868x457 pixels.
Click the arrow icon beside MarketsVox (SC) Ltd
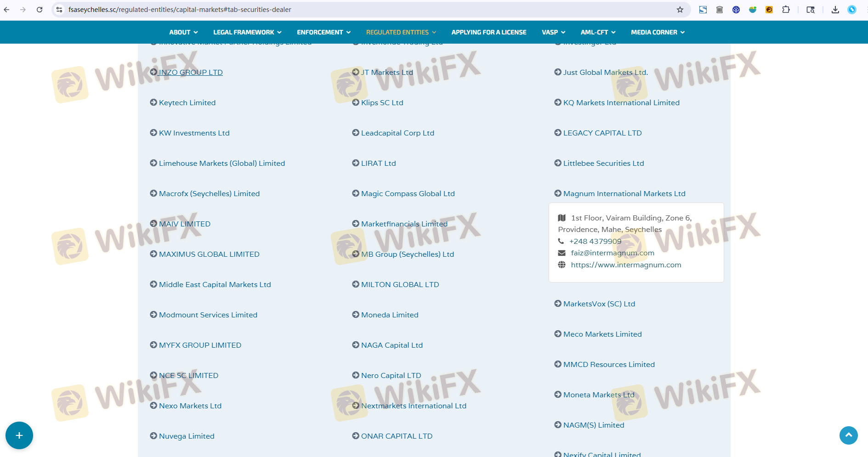coord(558,304)
